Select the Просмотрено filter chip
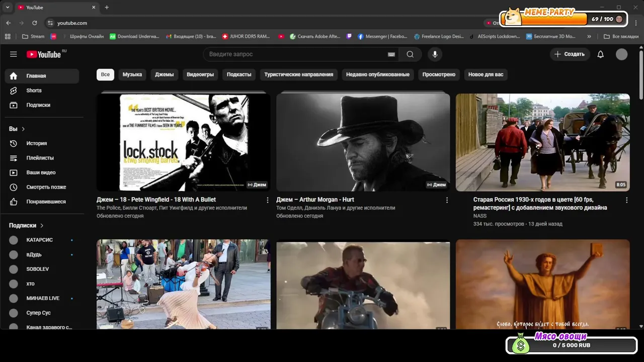 click(439, 74)
